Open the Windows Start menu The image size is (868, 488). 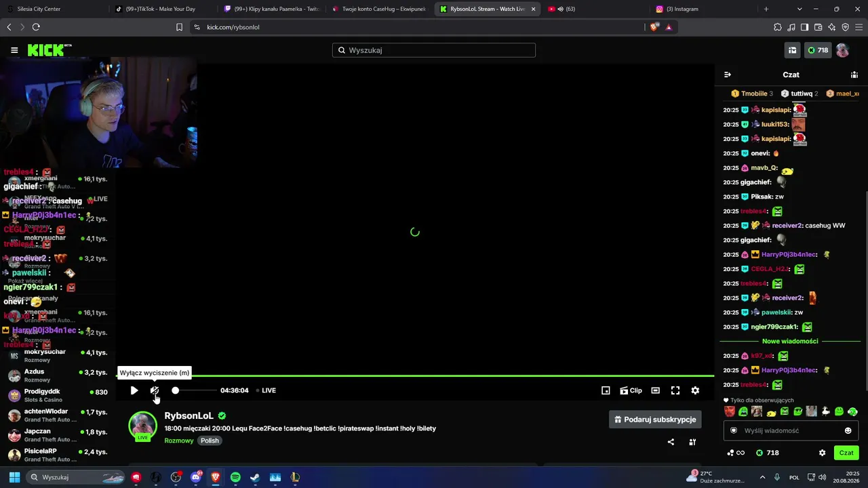click(x=14, y=477)
